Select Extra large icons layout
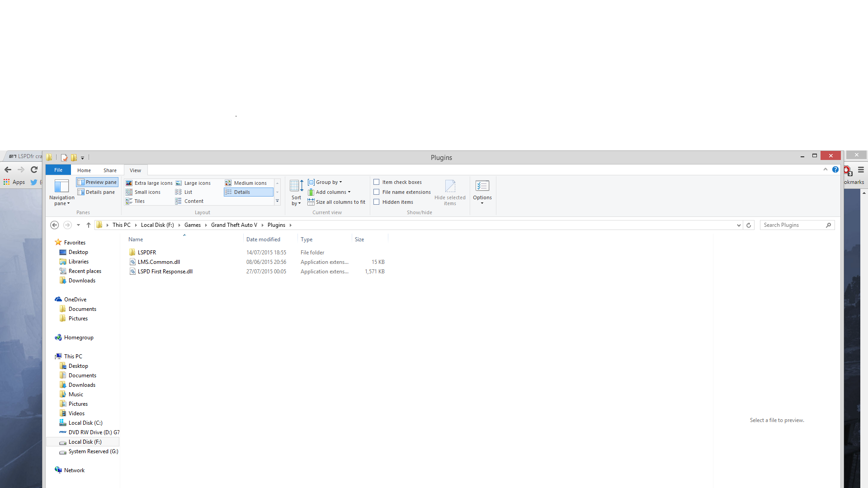Image resolution: width=868 pixels, height=488 pixels. [x=149, y=183]
